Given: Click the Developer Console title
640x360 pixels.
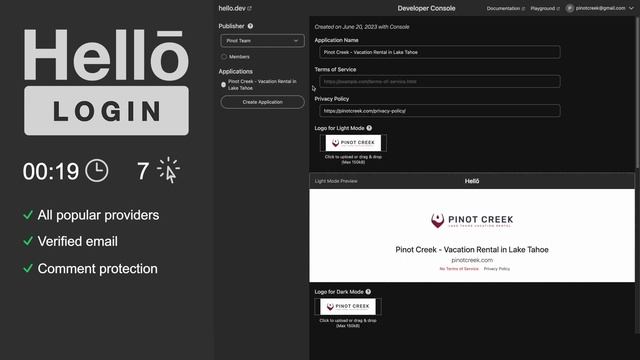Looking at the screenshot, I should tap(426, 8).
